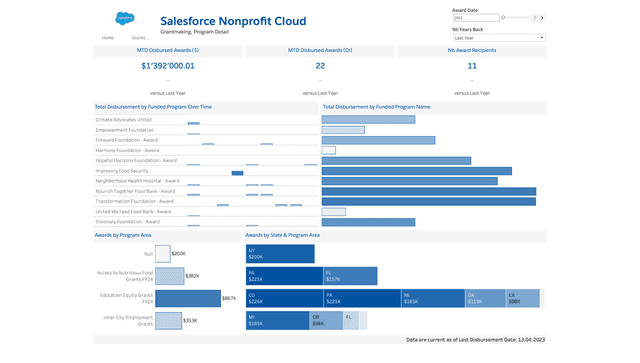
Task: Select the CA $98K state block
Action: [x=523, y=298]
